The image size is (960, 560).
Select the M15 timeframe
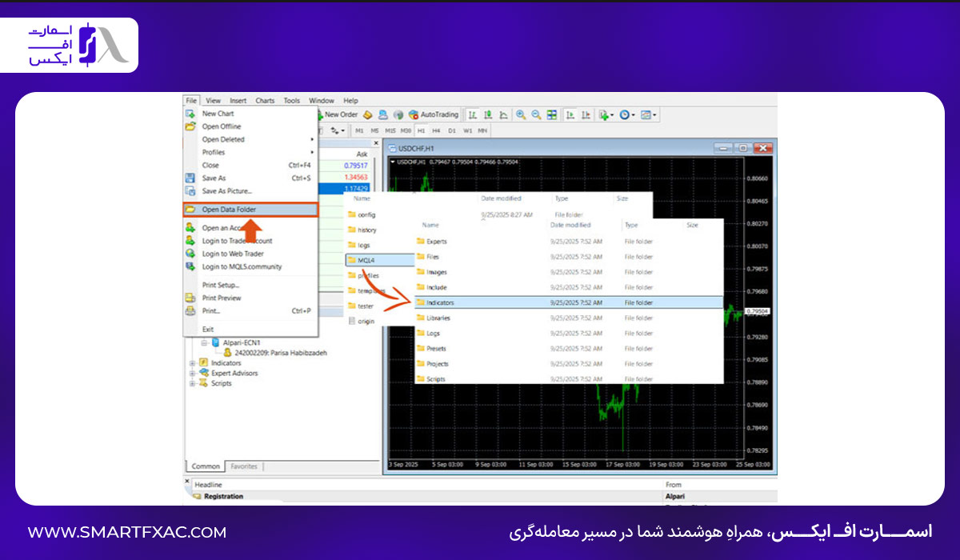(390, 131)
